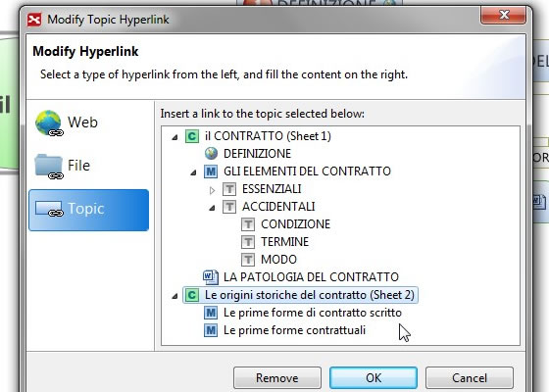Expand the ESSENZIALI tree node

point(212,190)
